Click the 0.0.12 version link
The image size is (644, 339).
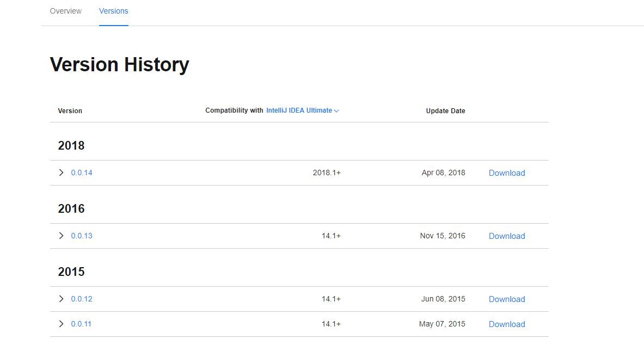[x=82, y=299]
